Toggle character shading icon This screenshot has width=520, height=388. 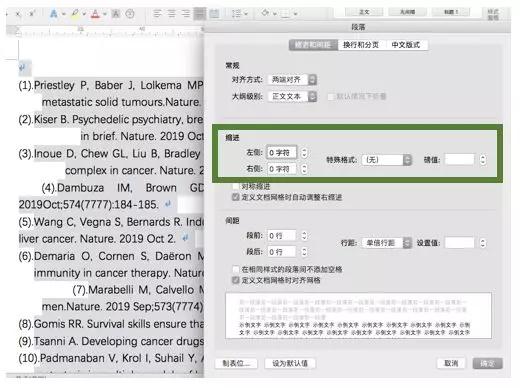[115, 14]
